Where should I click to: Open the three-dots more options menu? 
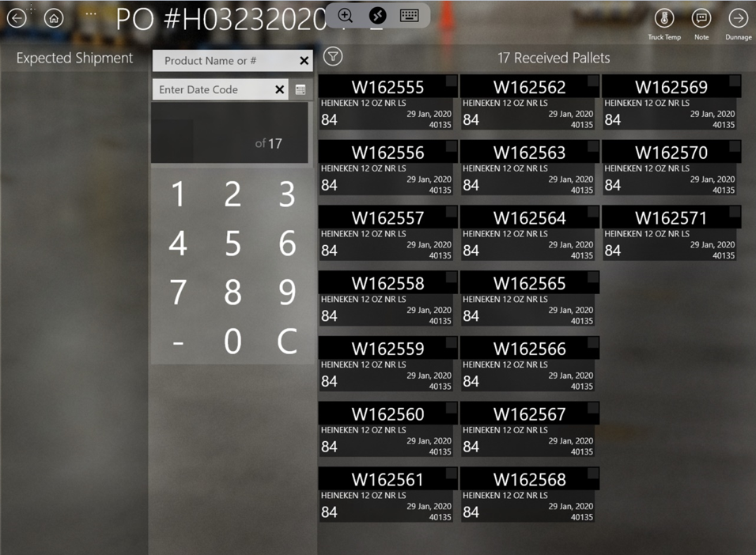coord(91,14)
